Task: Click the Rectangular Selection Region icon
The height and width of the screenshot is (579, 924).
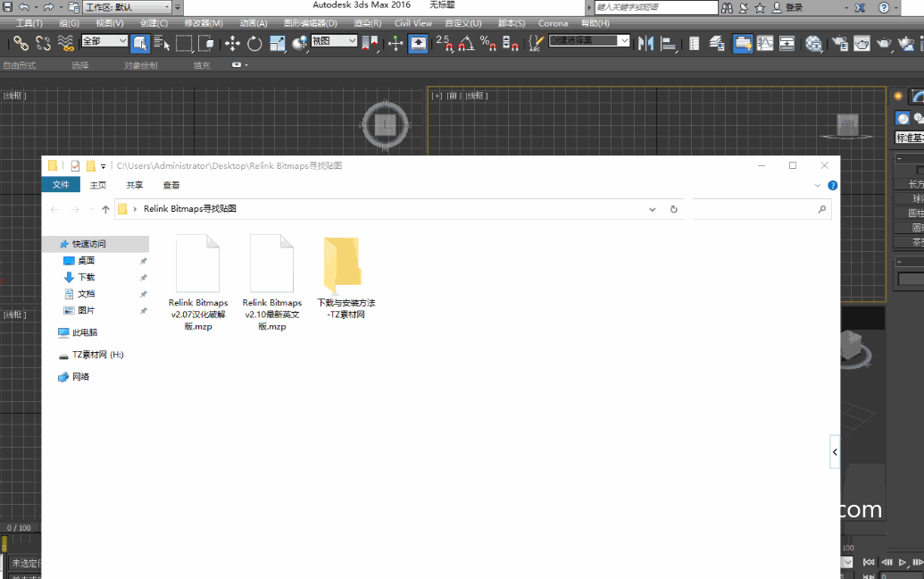Action: pyautogui.click(x=184, y=43)
